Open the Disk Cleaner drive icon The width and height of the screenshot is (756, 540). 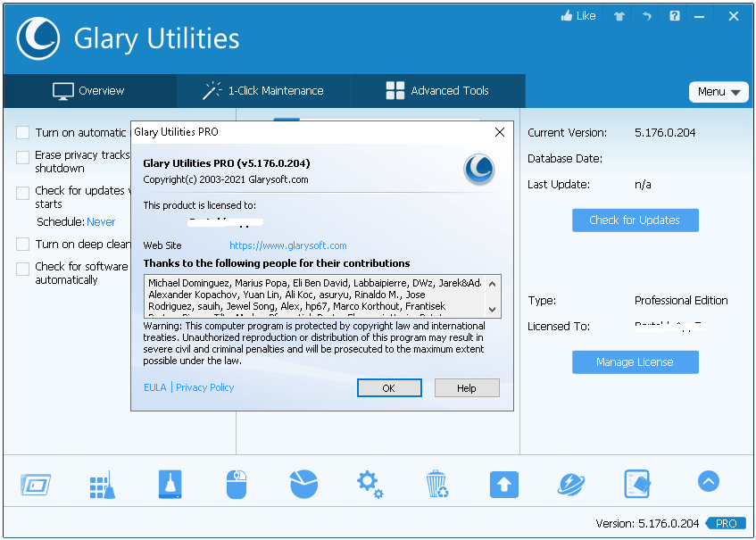click(170, 484)
